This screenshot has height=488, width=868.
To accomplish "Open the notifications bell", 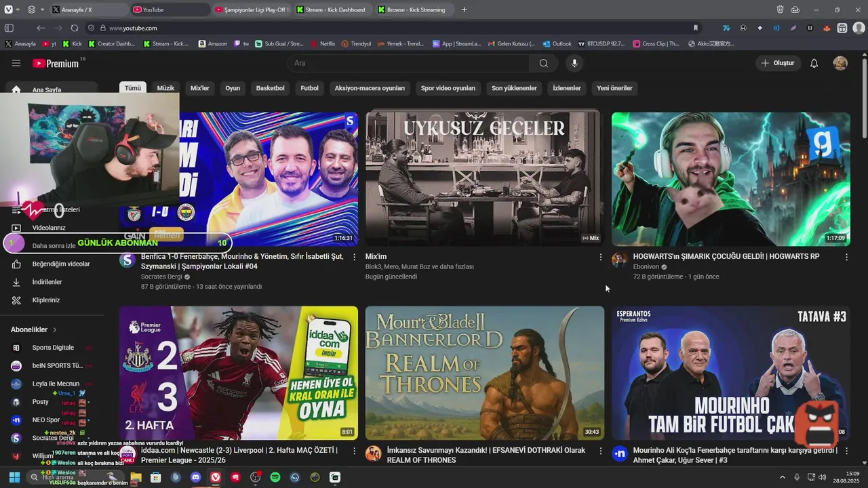I will click(814, 63).
